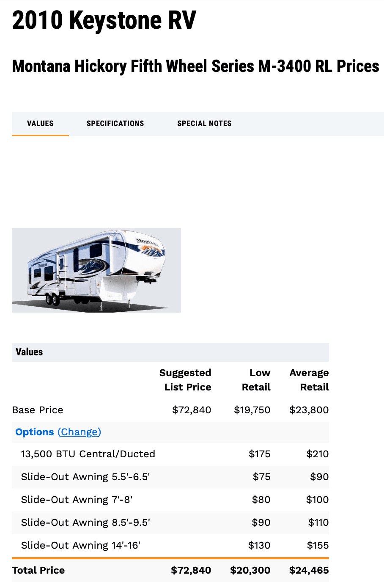Viewport: 384px width, 588px height.
Task: Select the Slide-Out Awning 14'-16' row
Action: pyautogui.click(x=170, y=545)
